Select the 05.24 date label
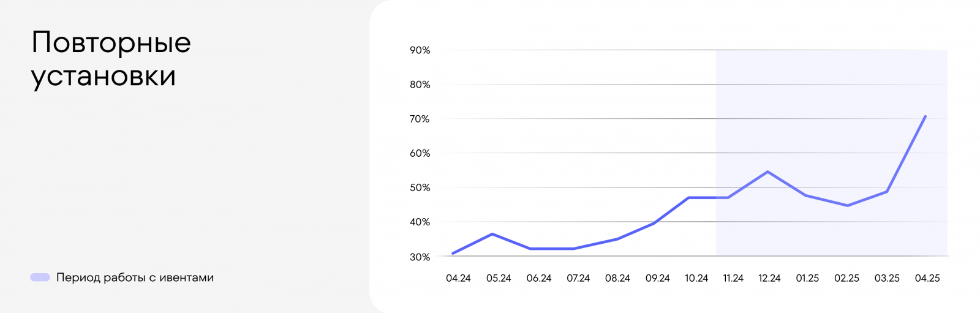This screenshot has width=980, height=313. (499, 278)
